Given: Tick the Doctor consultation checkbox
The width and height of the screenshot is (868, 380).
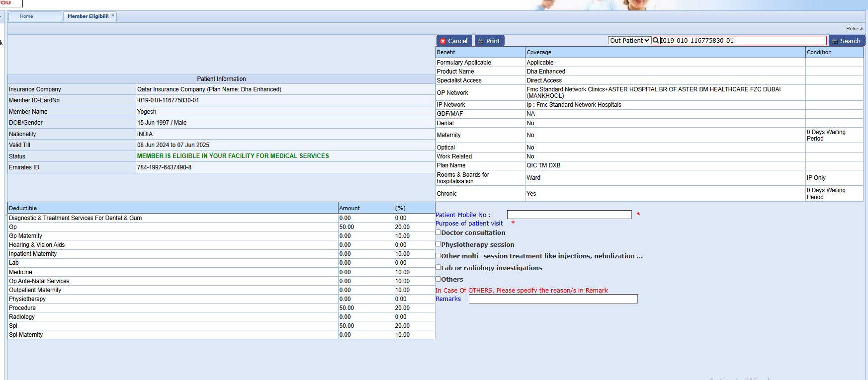Looking at the screenshot, I should pyautogui.click(x=438, y=232).
